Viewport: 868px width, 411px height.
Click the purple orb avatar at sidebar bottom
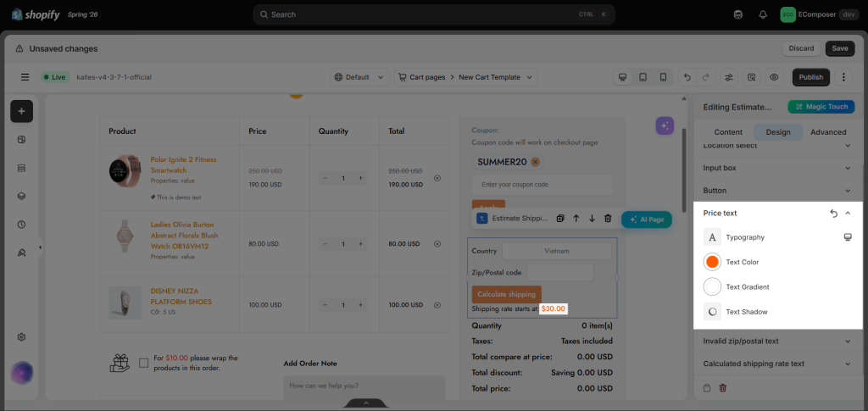tap(21, 373)
